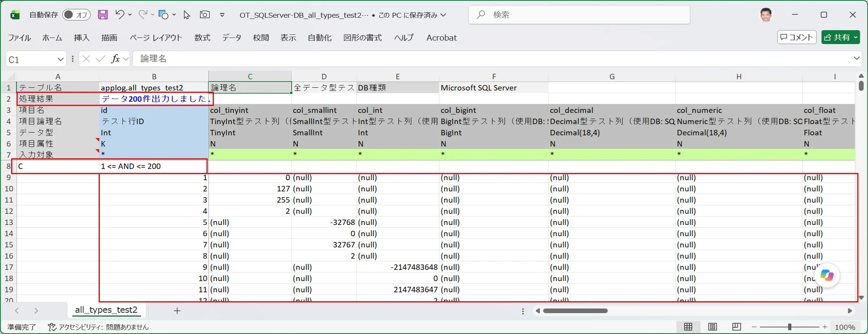Viewport: 868px width, 334px height.
Task: Click the zoom in plus button
Action: [824, 327]
